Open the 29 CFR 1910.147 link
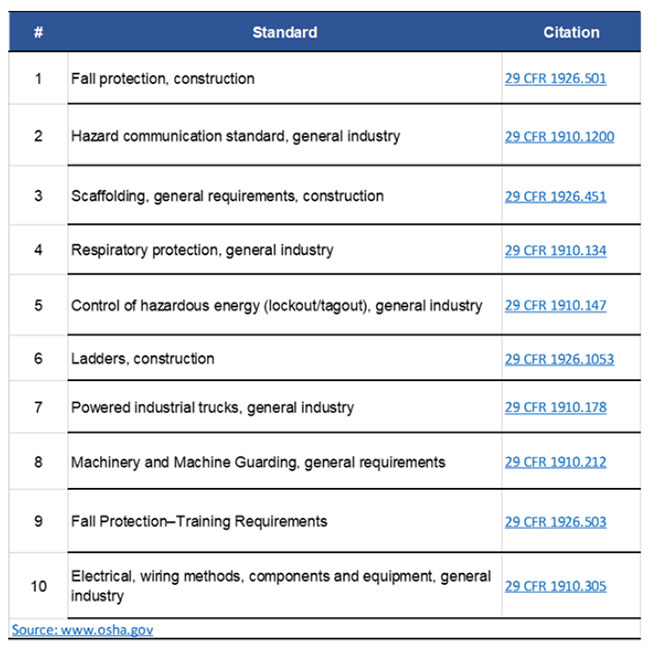The width and height of the screenshot is (650, 652). click(x=555, y=306)
